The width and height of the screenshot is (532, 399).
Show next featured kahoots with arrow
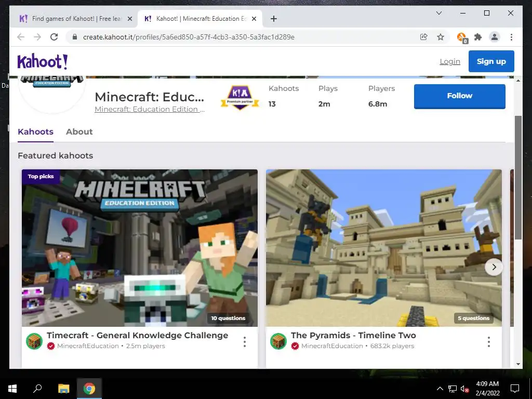[x=494, y=267]
